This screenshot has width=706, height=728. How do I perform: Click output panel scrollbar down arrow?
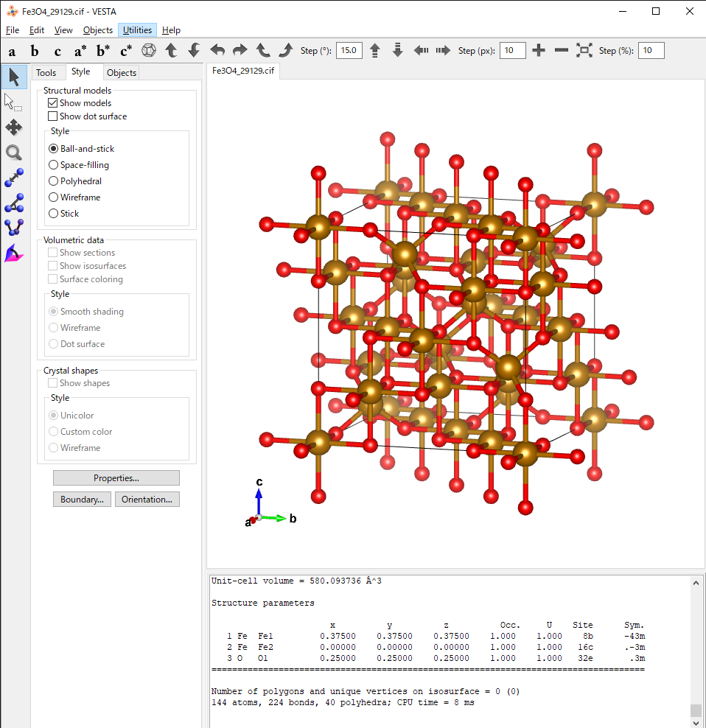coord(696,722)
